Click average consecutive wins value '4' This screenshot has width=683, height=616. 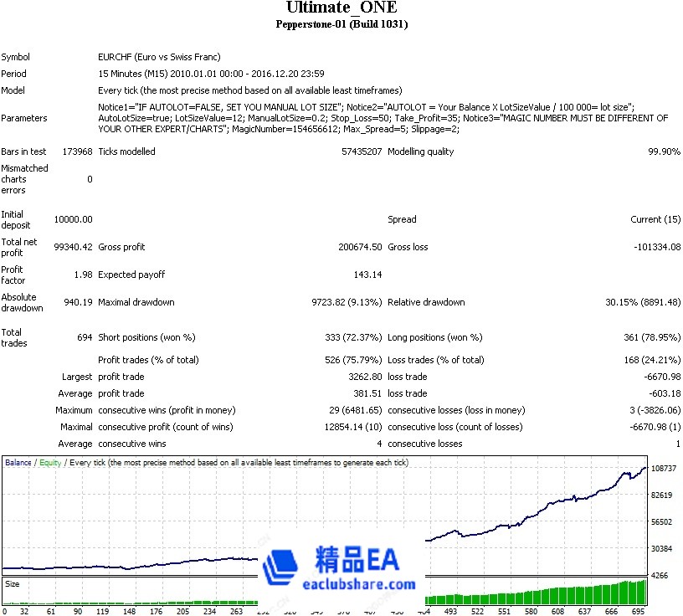379,444
